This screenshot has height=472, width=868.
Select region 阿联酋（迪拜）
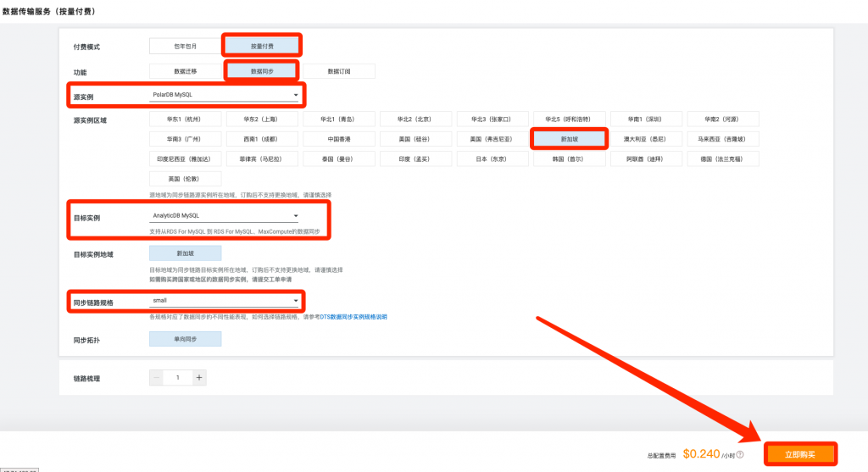point(646,158)
